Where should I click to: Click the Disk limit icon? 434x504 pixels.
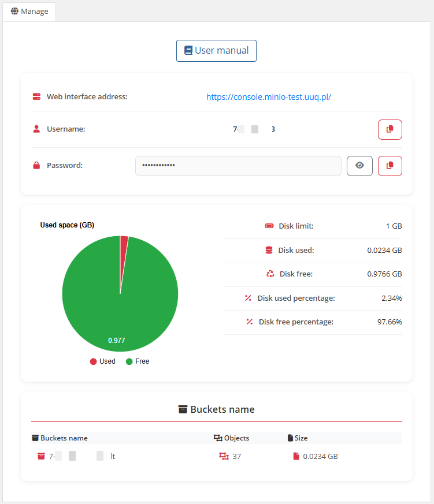269,226
